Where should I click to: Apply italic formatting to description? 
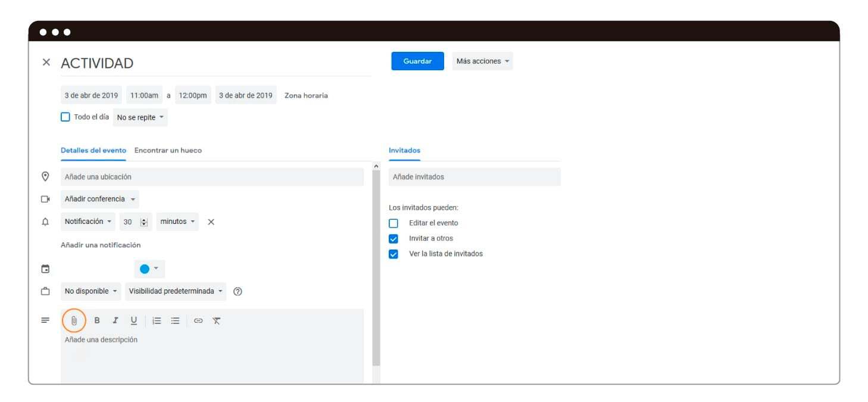(x=115, y=320)
